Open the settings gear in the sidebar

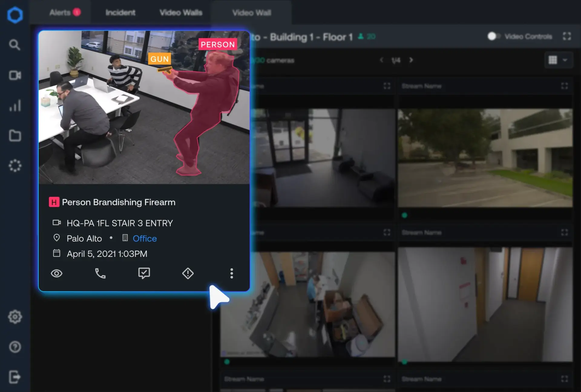pos(15,316)
